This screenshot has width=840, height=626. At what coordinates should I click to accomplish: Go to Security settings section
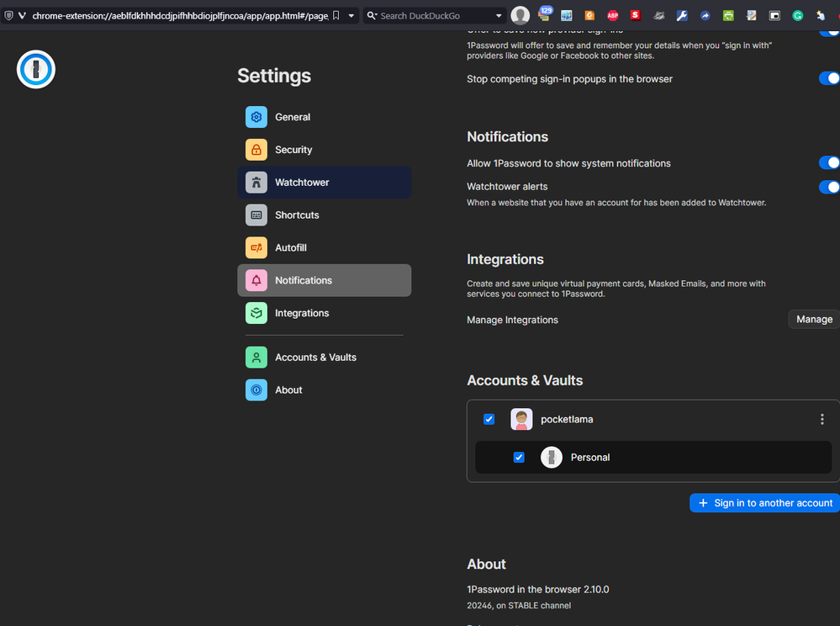(x=324, y=150)
